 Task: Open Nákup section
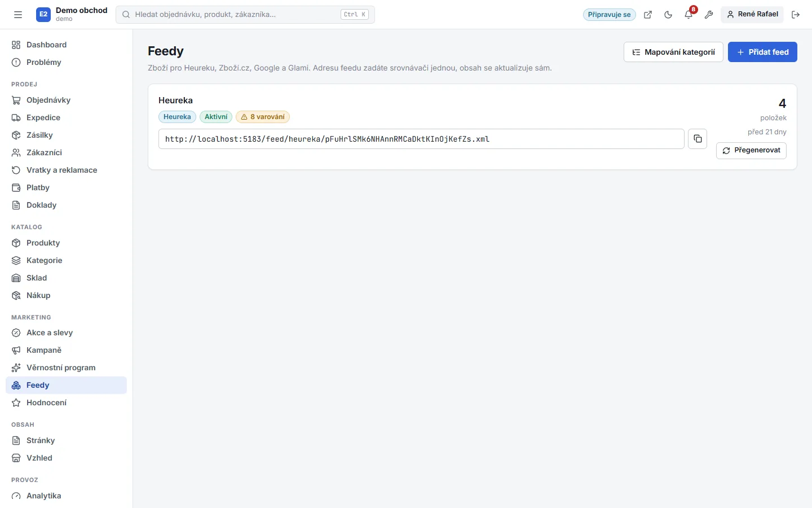(x=66, y=295)
